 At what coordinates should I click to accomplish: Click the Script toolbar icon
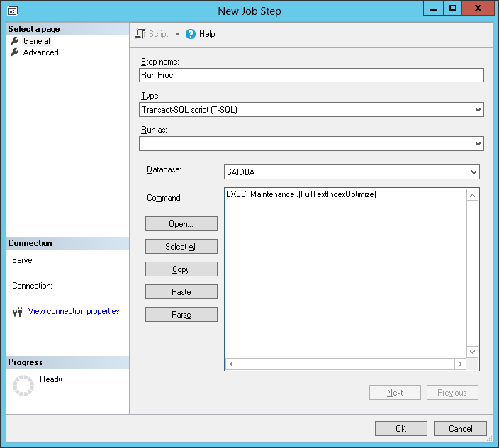pos(140,34)
